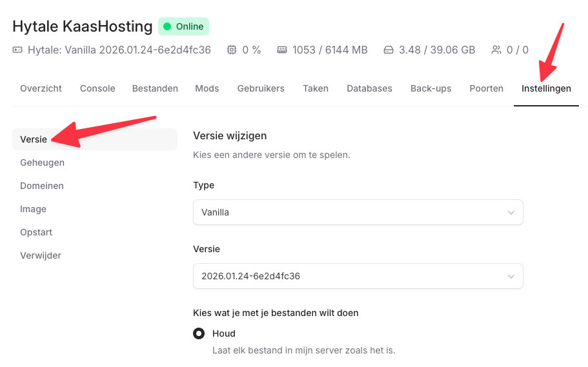Choose Opstart in the sidebar
The image size is (588, 367).
[36, 232]
